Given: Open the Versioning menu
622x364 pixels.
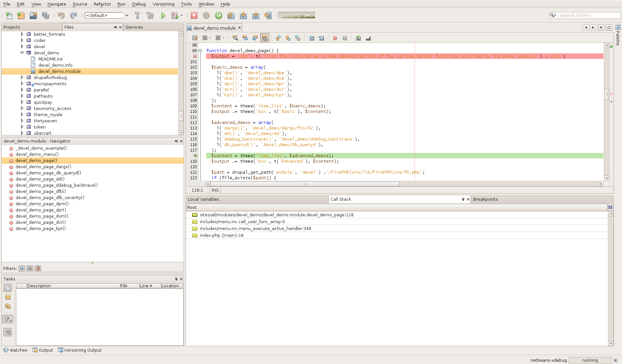Looking at the screenshot, I should (x=163, y=4).
